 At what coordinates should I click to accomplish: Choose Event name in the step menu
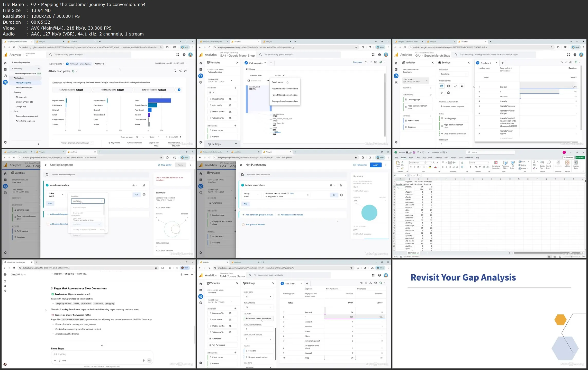click(x=277, y=82)
